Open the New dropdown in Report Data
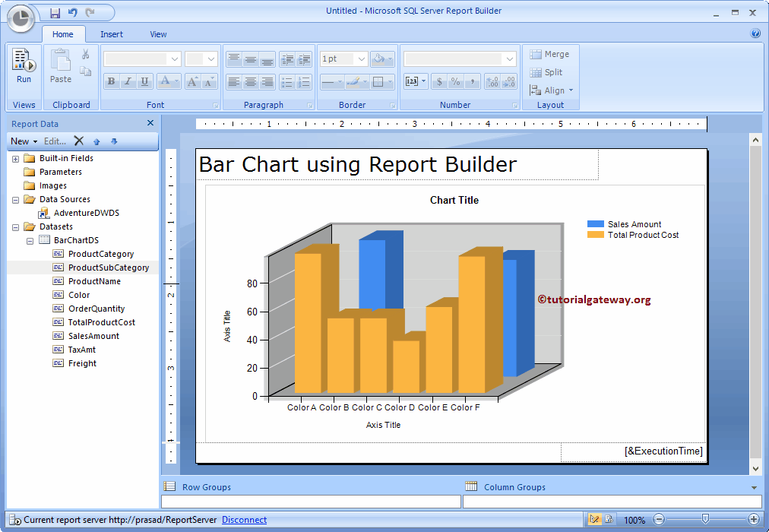The image size is (769, 532). (23, 141)
